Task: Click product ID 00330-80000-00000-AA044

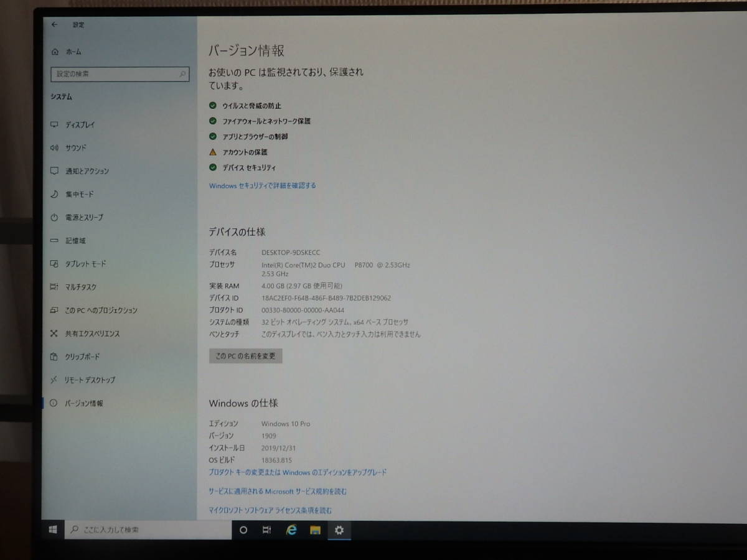Action: coord(303,310)
